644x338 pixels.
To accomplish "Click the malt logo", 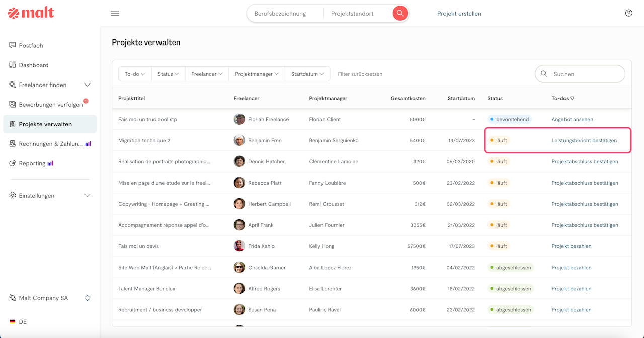I will (x=31, y=13).
